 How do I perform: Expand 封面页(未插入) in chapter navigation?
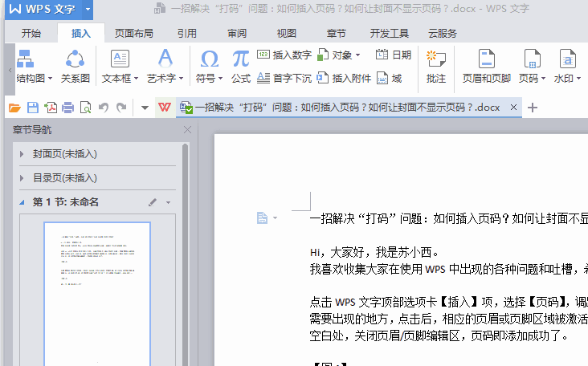pyautogui.click(x=22, y=154)
